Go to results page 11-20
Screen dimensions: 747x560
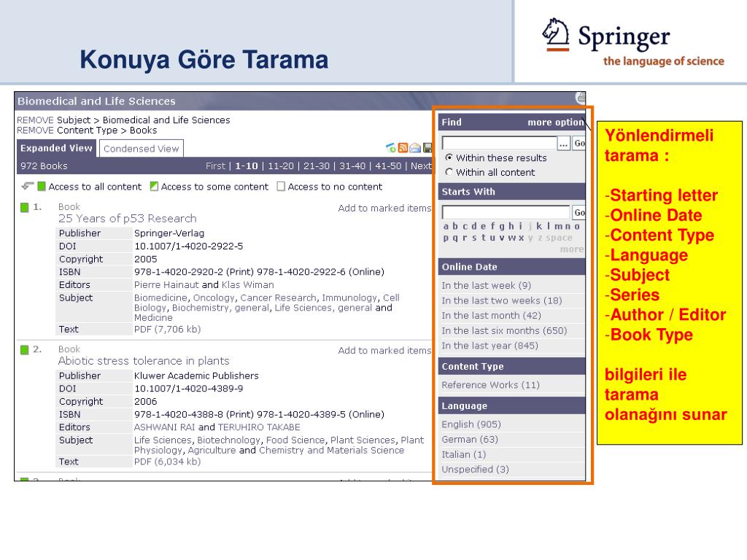[281, 166]
